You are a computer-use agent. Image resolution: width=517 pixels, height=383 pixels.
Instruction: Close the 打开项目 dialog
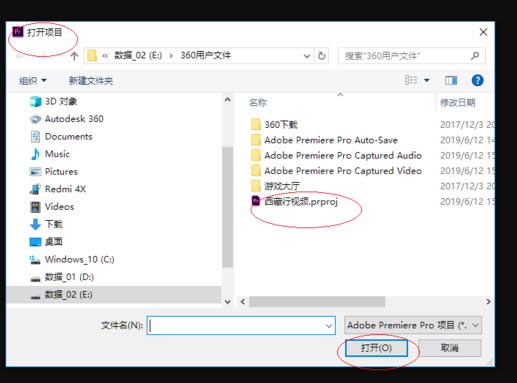483,32
